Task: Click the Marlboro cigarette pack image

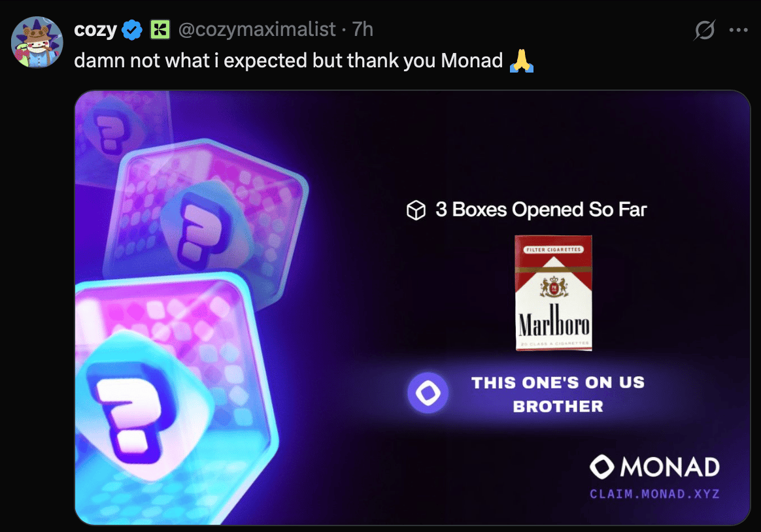Action: click(x=553, y=292)
